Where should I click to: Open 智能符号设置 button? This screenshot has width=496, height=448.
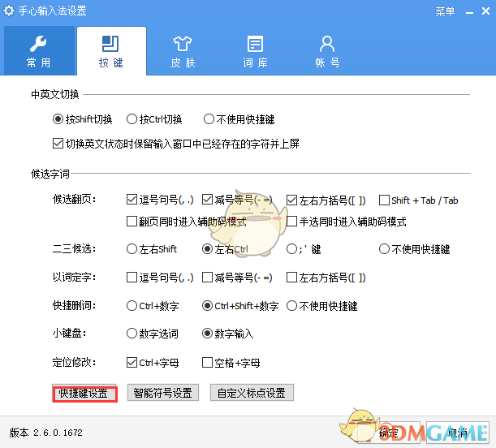pos(163,393)
